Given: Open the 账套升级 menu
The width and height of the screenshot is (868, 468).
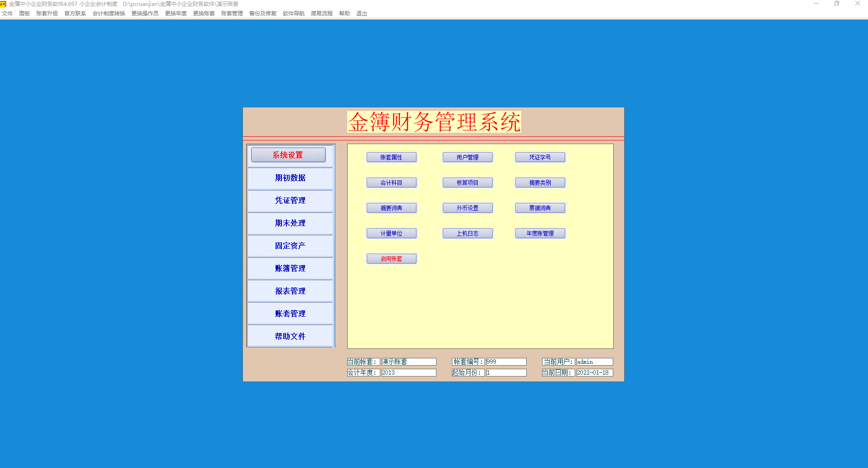Looking at the screenshot, I should (x=47, y=14).
